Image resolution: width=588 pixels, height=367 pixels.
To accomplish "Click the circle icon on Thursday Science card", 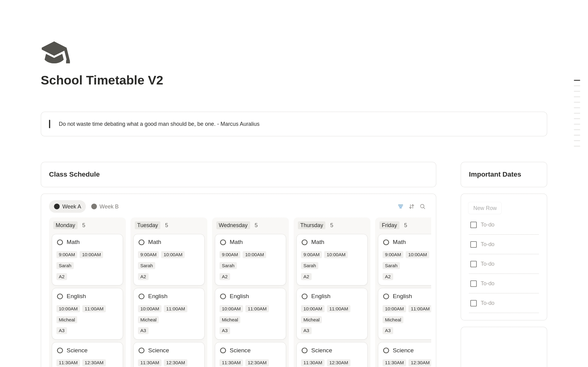I will point(304,350).
